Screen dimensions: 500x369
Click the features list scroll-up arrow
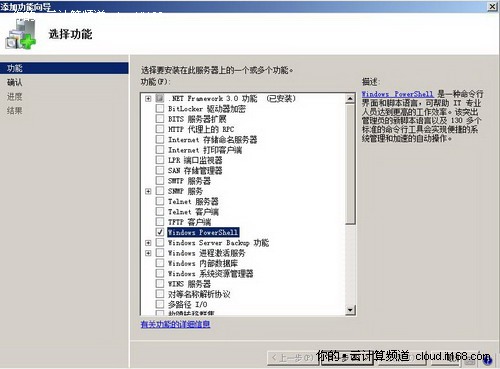(350, 99)
